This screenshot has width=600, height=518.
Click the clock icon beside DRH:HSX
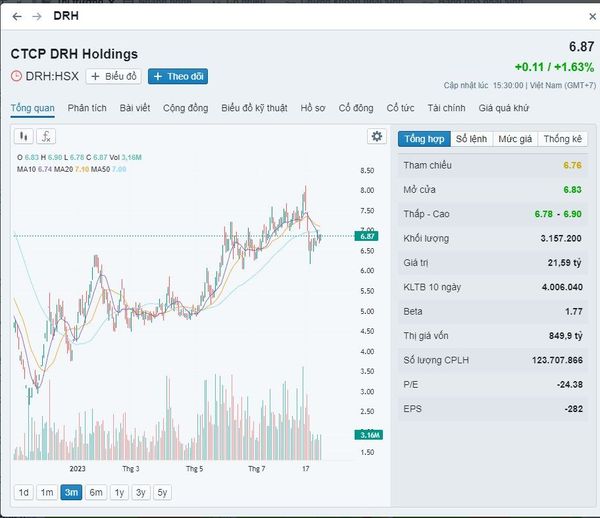pos(16,76)
